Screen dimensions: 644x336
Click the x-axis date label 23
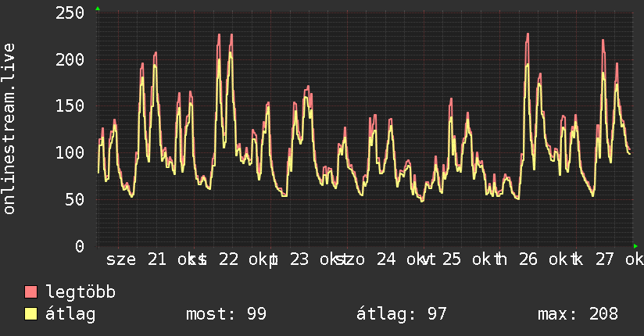pos(299,259)
